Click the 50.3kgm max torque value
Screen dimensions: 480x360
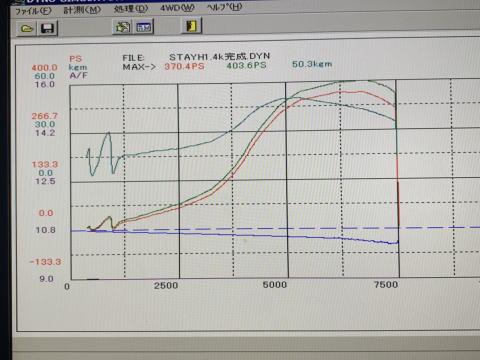click(x=312, y=64)
